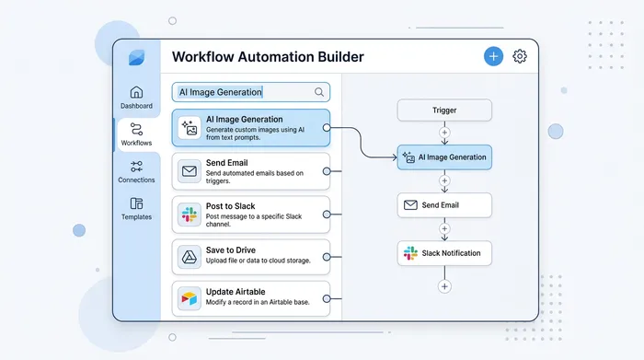Screen dimensions: 644x360
Task: Select the Send Email canvas node
Action: point(444,205)
